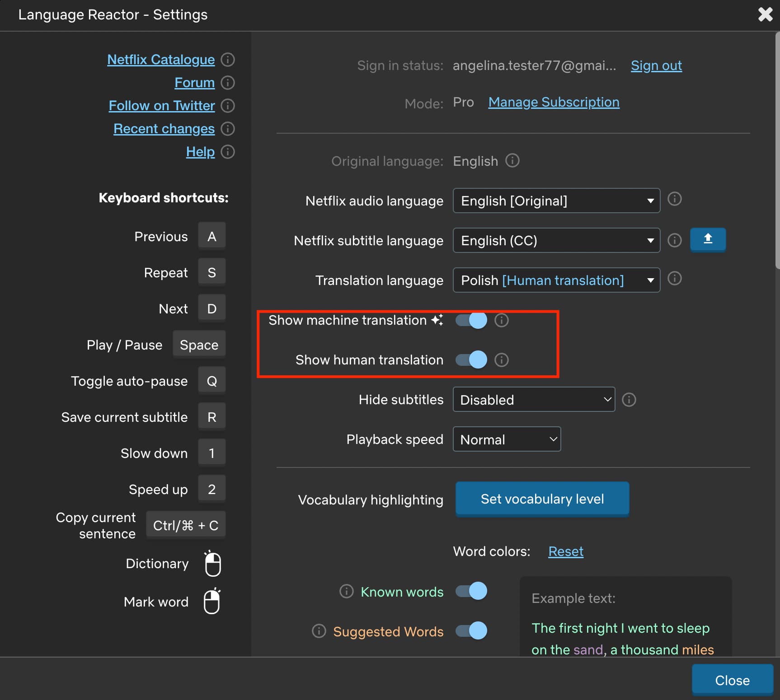Turn off Show human translation switch
The height and width of the screenshot is (700, 780).
(471, 360)
